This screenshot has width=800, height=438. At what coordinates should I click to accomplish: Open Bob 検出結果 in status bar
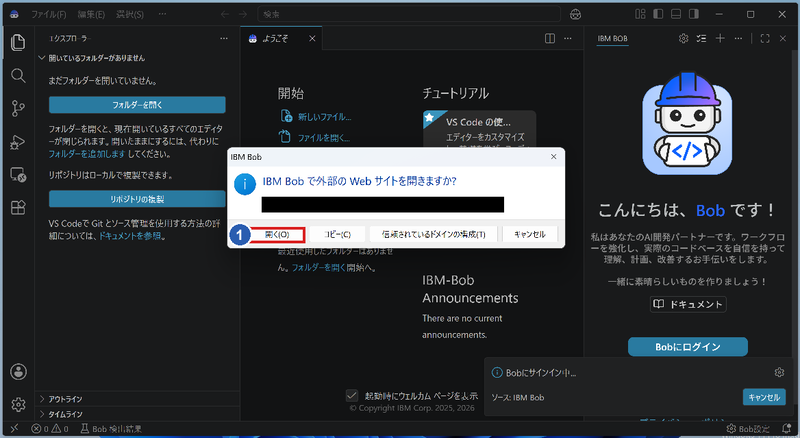111,429
